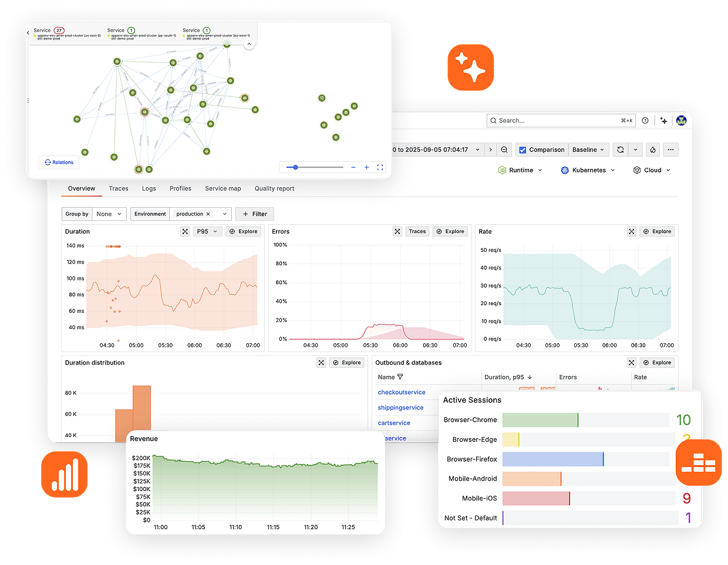Image resolution: width=728 pixels, height=565 pixels.
Task: Expand the Rate panel to full view
Action: pos(632,232)
